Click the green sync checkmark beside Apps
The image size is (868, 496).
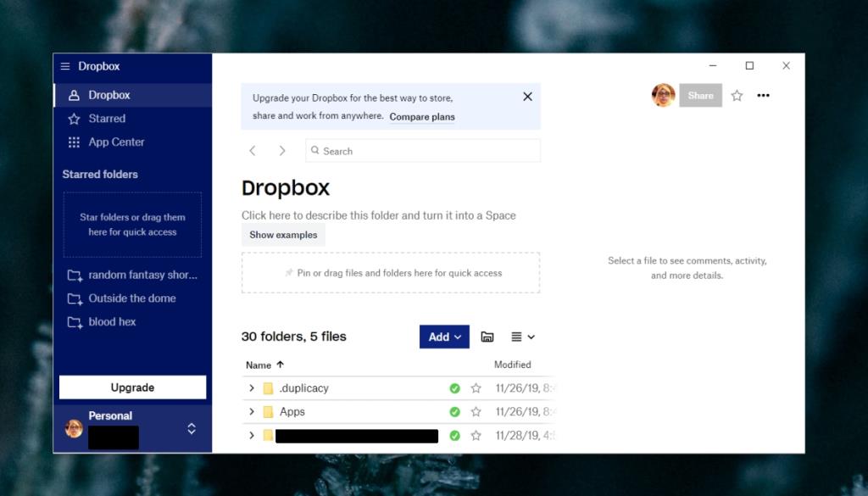click(x=455, y=411)
